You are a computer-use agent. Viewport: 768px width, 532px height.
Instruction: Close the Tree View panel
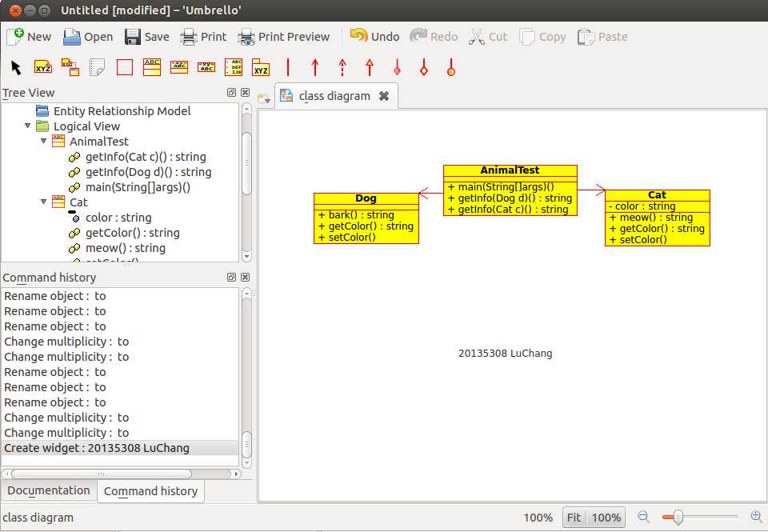pyautogui.click(x=246, y=93)
